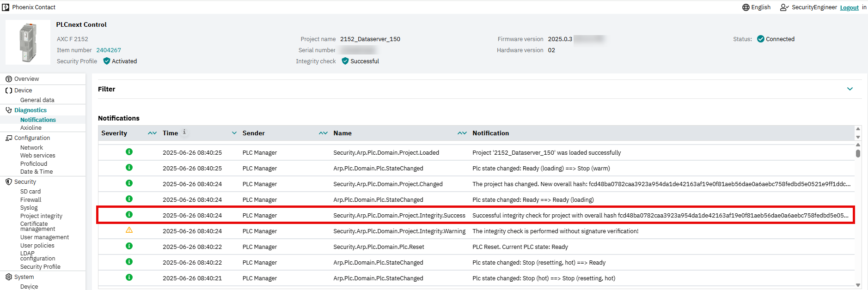
Task: Click the Notification column header
Action: [490, 133]
